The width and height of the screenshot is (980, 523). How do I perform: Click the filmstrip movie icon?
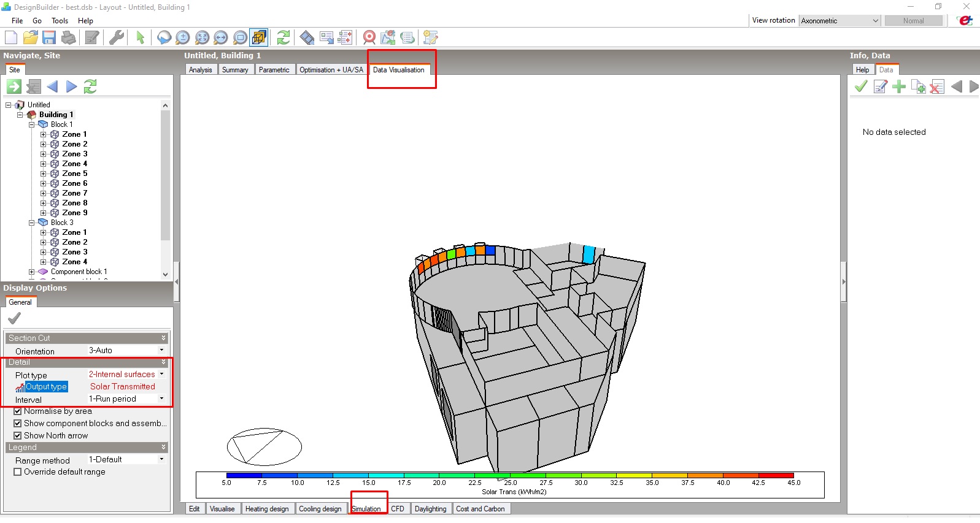pyautogui.click(x=307, y=37)
